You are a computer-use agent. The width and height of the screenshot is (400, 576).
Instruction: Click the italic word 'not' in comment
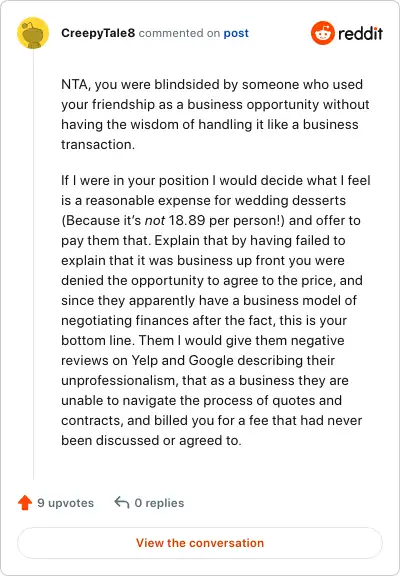click(155, 220)
